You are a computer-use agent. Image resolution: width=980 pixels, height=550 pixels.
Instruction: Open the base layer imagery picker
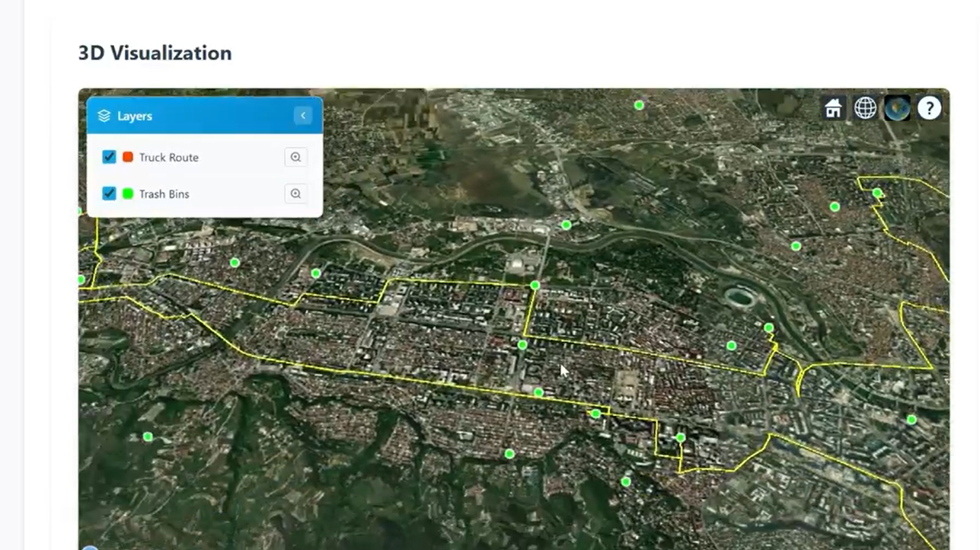(897, 108)
